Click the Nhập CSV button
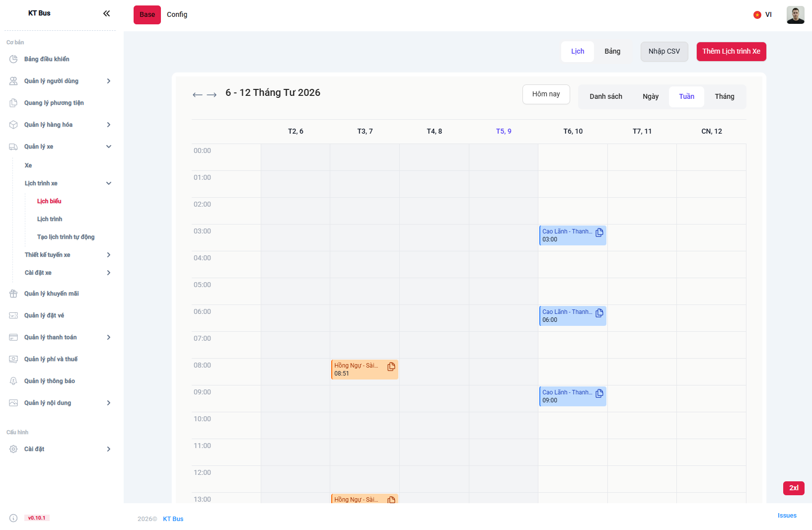The image size is (812, 530). tap(664, 52)
